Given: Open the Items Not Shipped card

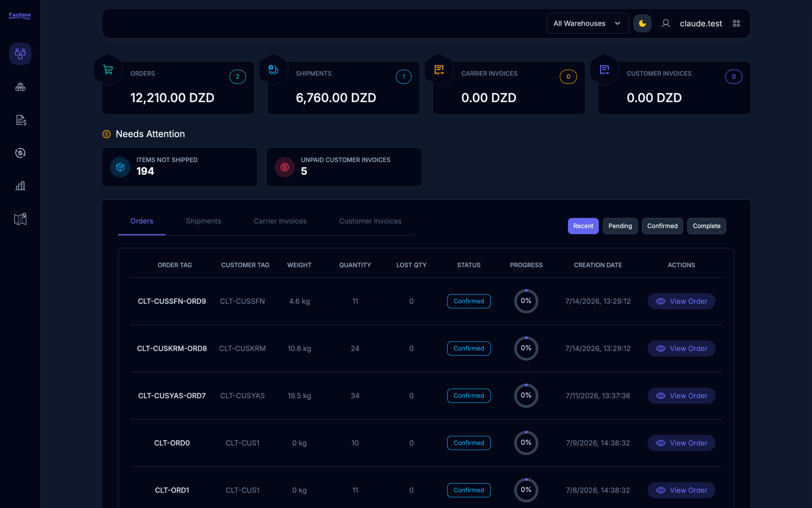Looking at the screenshot, I should [179, 167].
